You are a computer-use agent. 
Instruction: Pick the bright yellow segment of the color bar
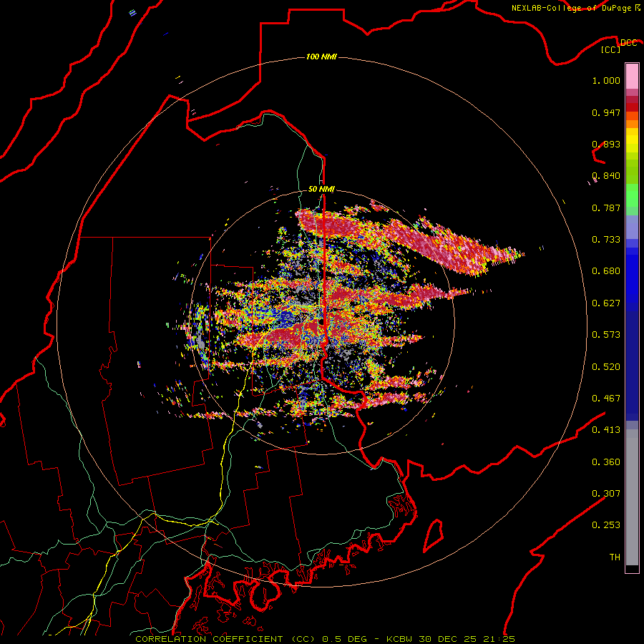[632, 140]
